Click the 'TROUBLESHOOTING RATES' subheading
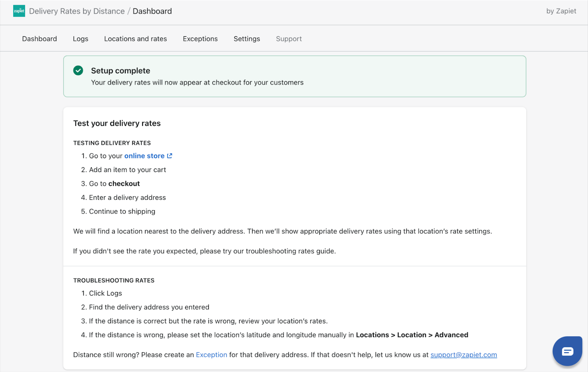The width and height of the screenshot is (588, 372). tap(114, 280)
